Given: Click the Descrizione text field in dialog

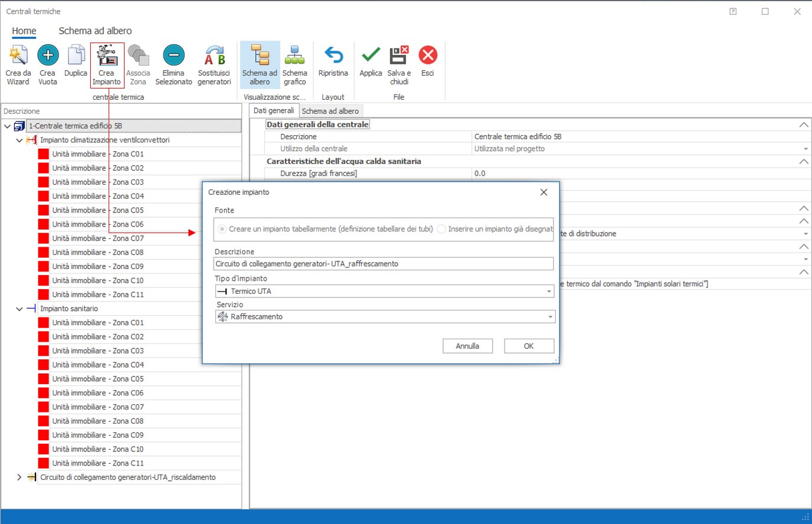Looking at the screenshot, I should pyautogui.click(x=384, y=264).
